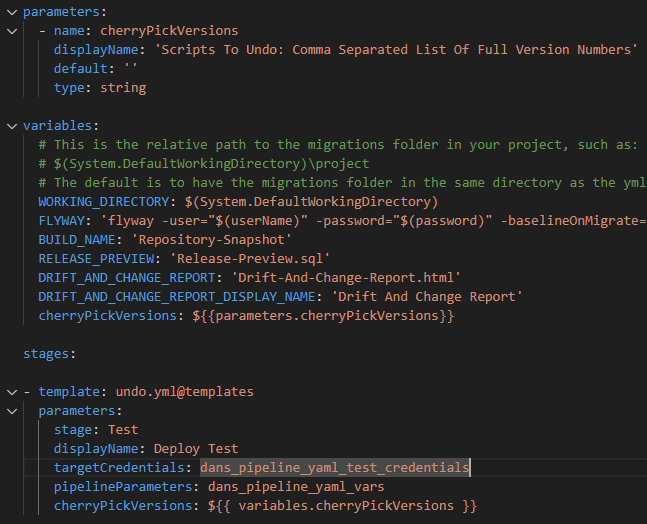Place cursor in selected dans_pipeline_yaml_test_credentials value
Image resolution: width=647 pixels, height=524 pixels.
pyautogui.click(x=335, y=467)
